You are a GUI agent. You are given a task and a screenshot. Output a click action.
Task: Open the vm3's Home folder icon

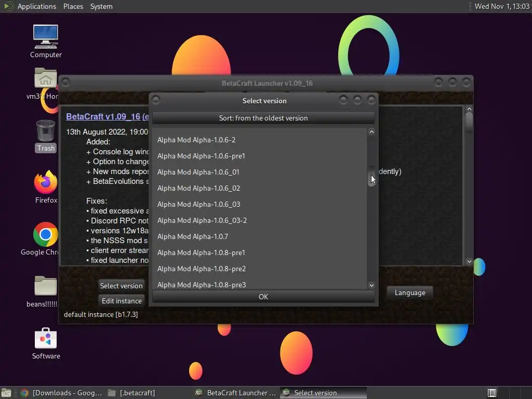(x=46, y=78)
